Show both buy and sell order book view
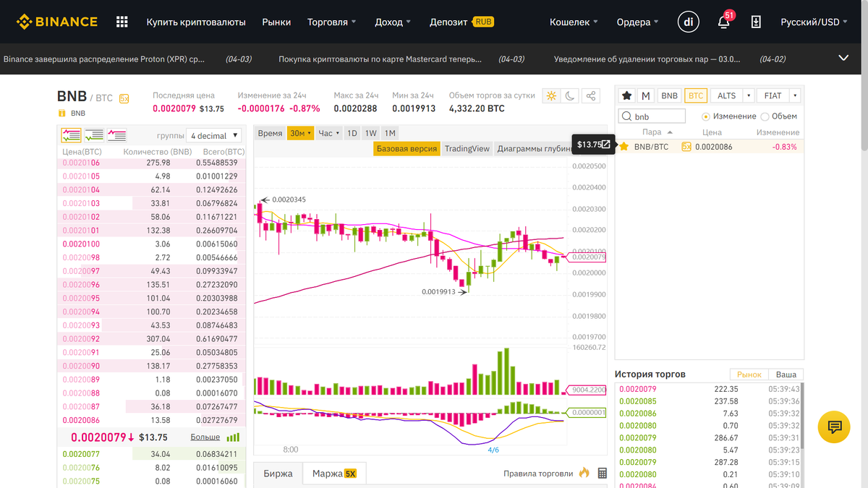 pos(72,134)
